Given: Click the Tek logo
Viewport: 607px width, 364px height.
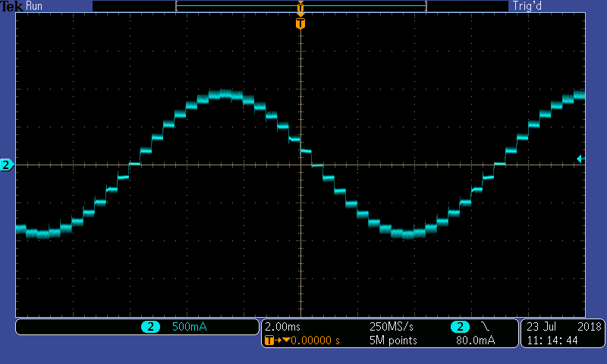Looking at the screenshot, I should tap(12, 6).
